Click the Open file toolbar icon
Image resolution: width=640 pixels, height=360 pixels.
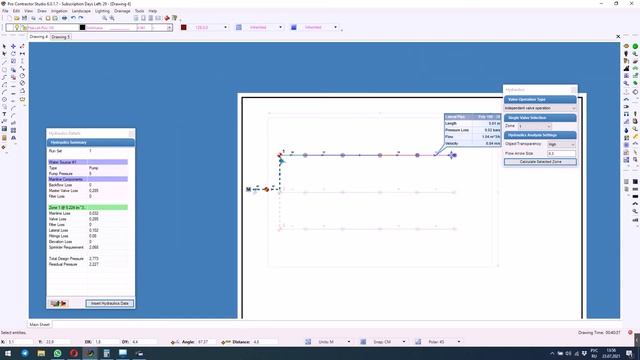click(17, 18)
